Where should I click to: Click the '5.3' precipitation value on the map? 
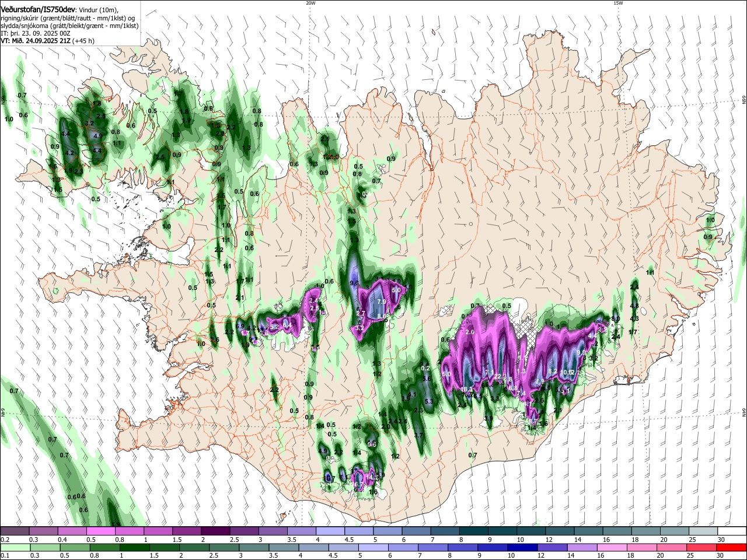[x=429, y=401]
